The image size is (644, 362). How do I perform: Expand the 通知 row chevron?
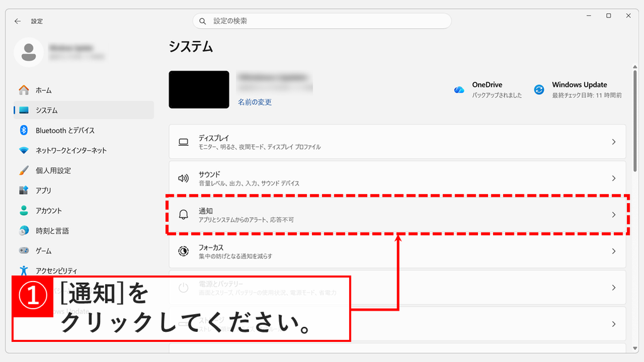[x=614, y=215]
